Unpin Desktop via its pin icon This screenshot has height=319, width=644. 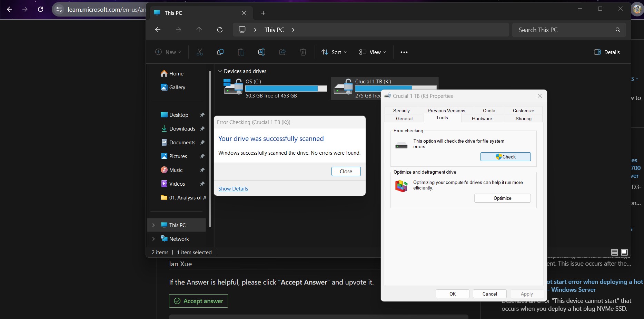[x=202, y=115]
